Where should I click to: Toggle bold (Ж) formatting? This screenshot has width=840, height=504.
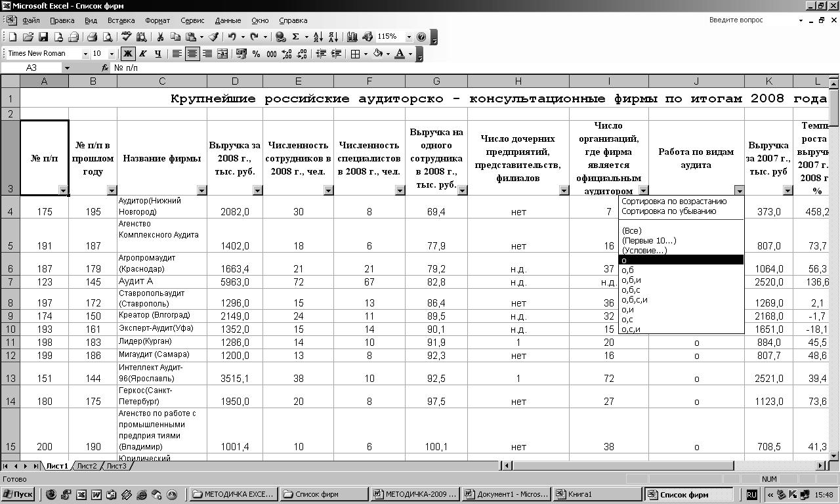128,54
